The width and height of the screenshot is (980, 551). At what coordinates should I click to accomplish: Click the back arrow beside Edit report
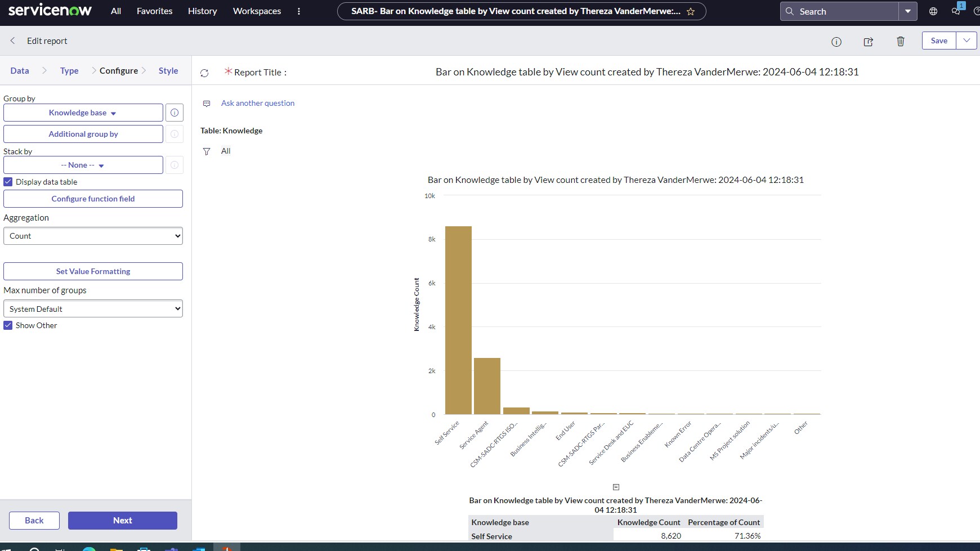click(12, 41)
